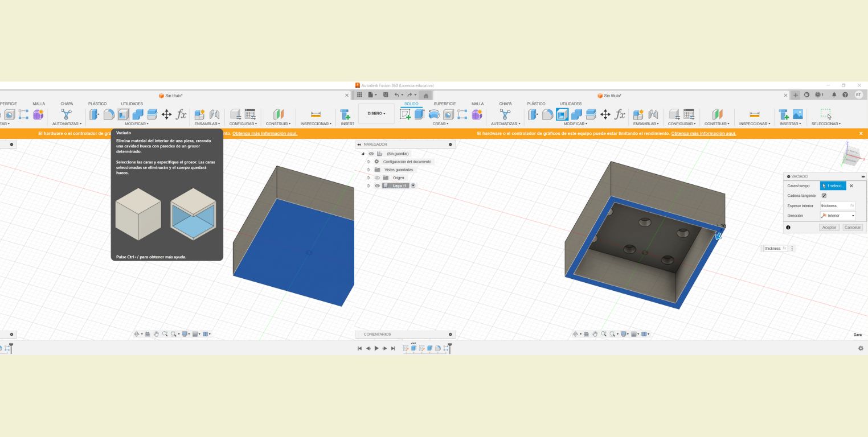Screen dimensions: 868x437
Task: Open 'Obtenga más información aquí' link in right window
Action: tap(703, 133)
